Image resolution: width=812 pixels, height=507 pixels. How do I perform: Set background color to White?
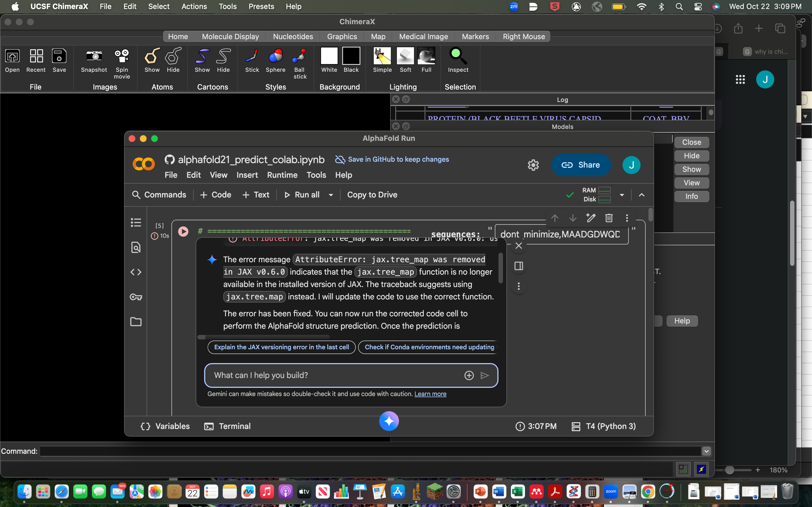329,56
